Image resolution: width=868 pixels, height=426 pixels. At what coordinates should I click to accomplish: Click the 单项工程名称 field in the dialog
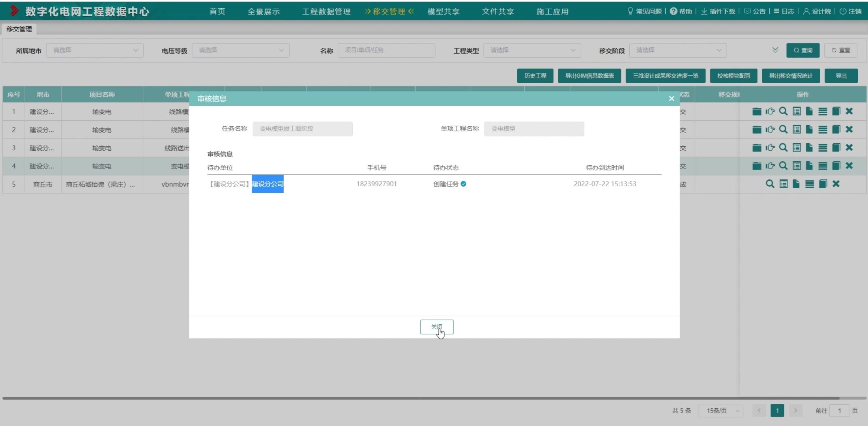534,129
